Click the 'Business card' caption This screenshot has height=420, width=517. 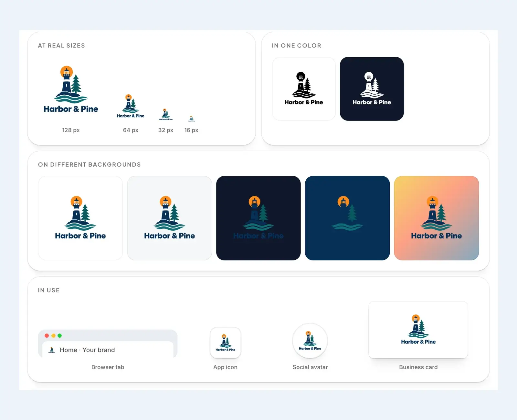pyautogui.click(x=418, y=367)
